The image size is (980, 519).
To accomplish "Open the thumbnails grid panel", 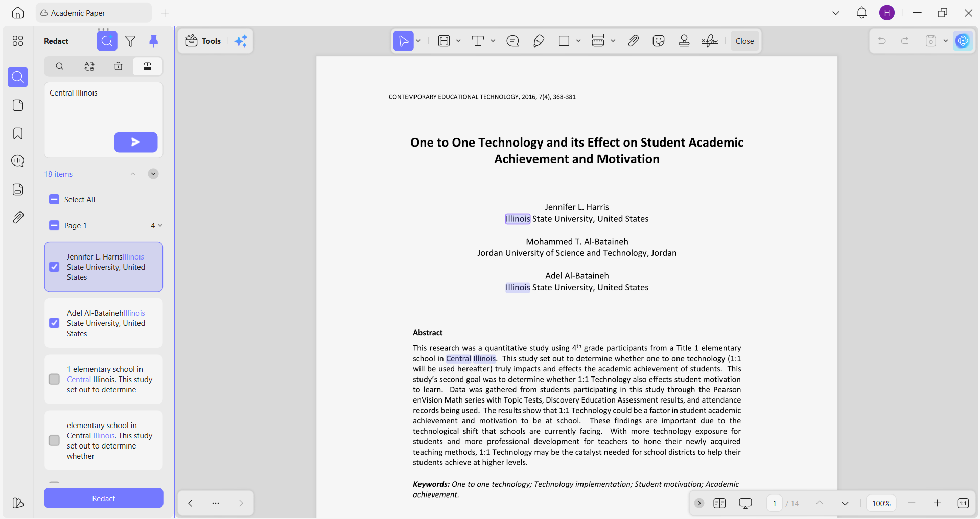I will coord(18,41).
